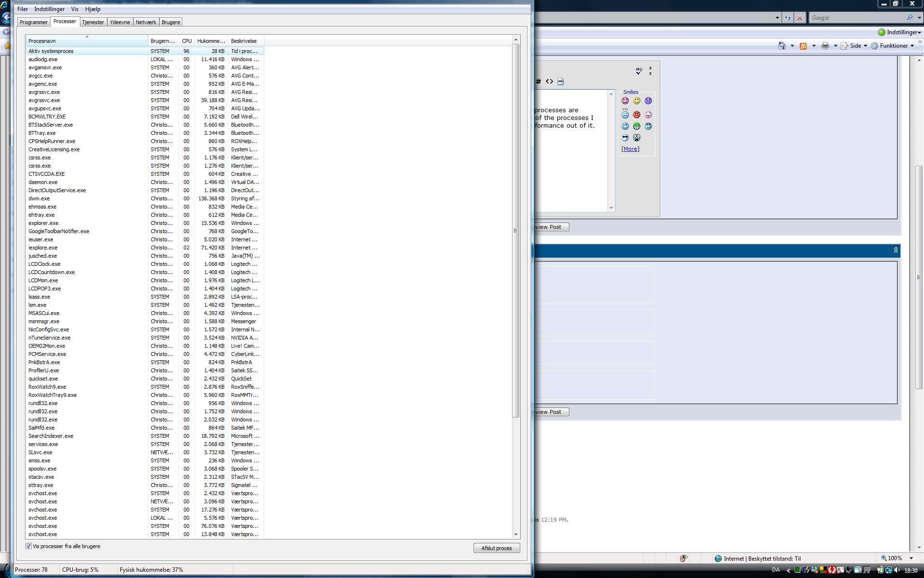Insert the pink smiley in the Smilies box

625,101
